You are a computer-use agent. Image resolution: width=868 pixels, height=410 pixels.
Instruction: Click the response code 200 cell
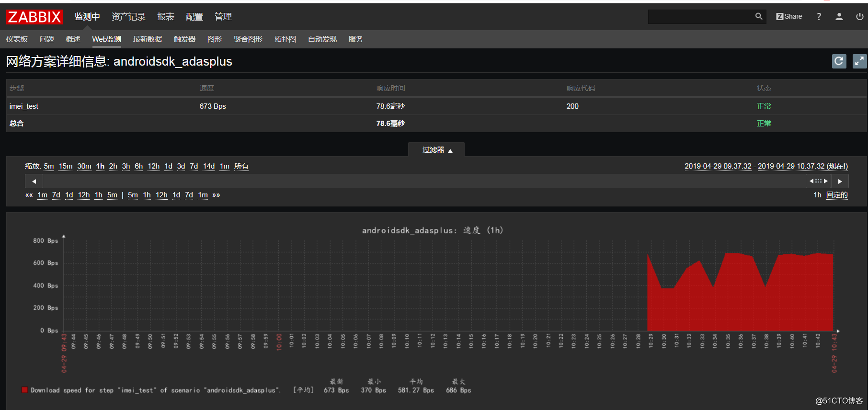[x=572, y=106]
